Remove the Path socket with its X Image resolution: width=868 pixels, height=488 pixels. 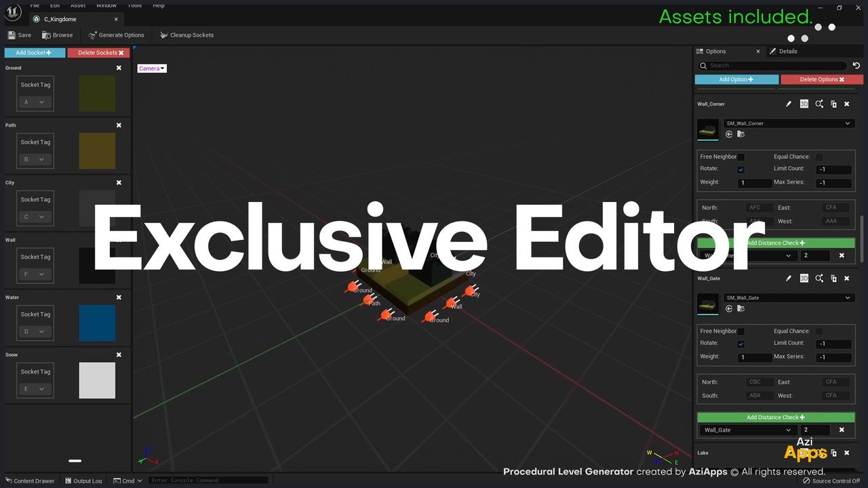pyautogui.click(x=119, y=125)
